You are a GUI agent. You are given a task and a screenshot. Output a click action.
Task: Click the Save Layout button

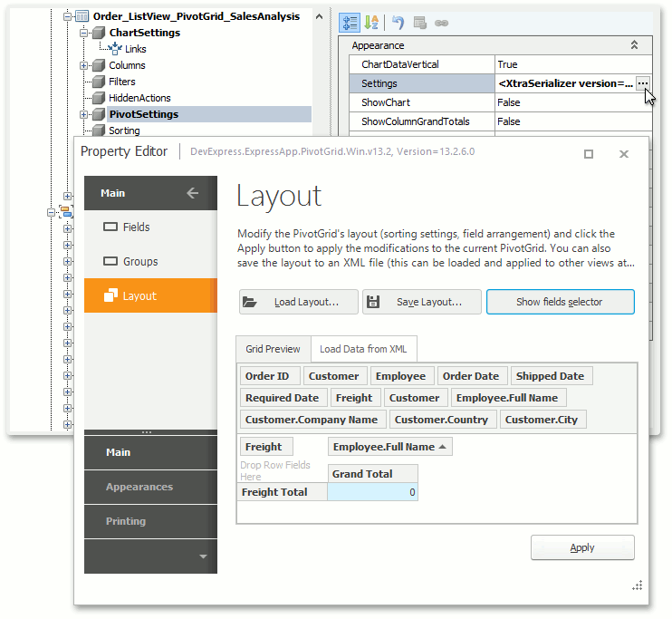click(422, 302)
